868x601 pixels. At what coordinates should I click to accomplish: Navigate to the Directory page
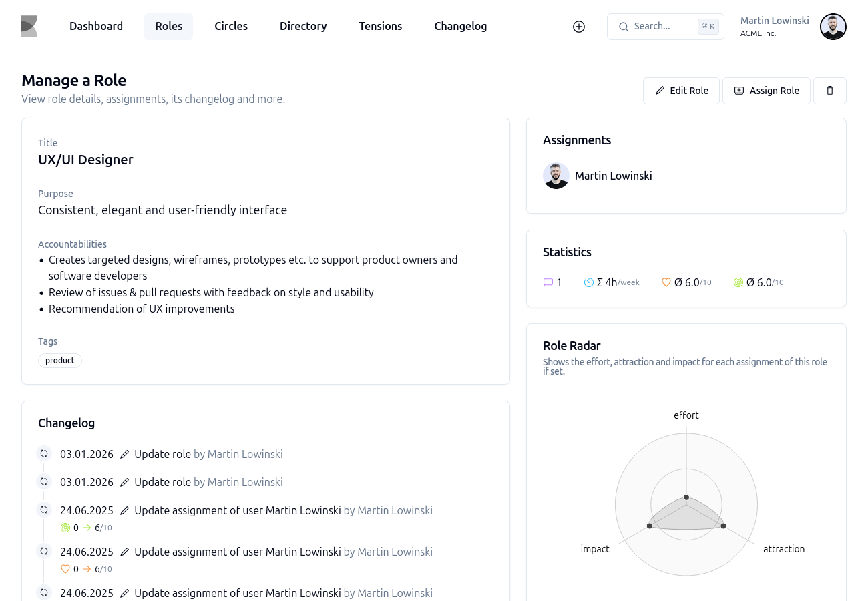point(303,26)
